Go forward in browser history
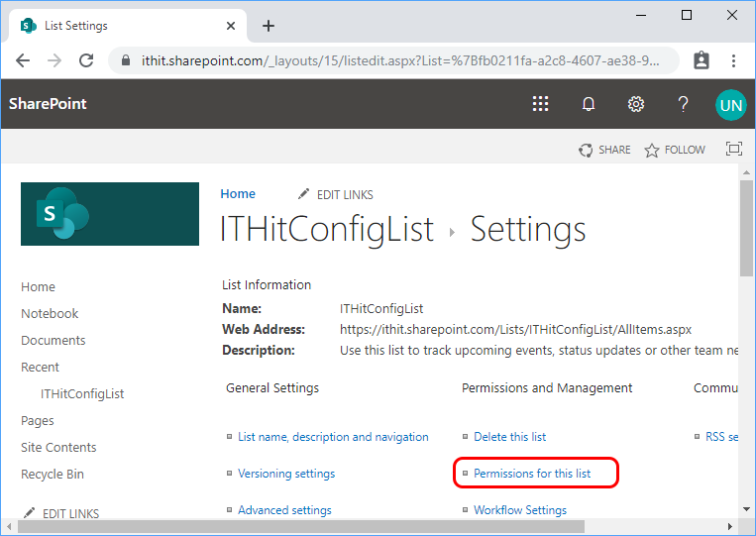This screenshot has width=756, height=536. [54, 60]
